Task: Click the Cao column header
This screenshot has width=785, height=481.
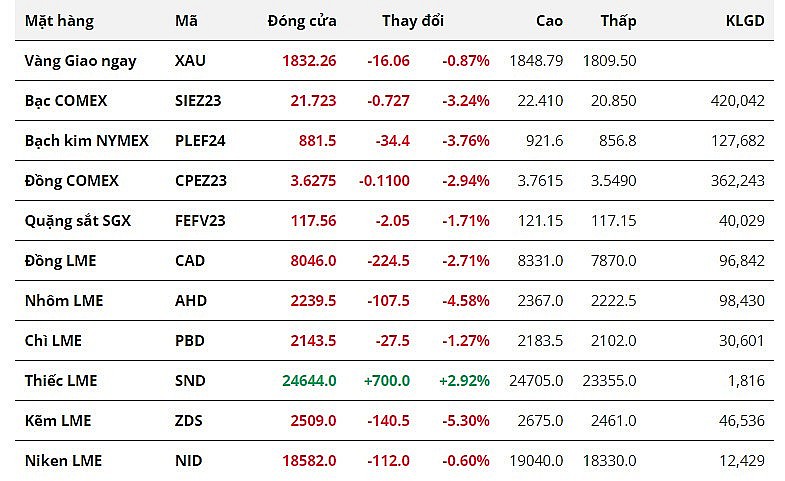Action: coord(549,20)
